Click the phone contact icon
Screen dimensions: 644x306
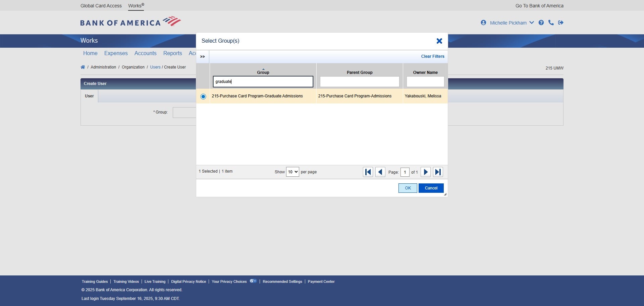tap(551, 23)
